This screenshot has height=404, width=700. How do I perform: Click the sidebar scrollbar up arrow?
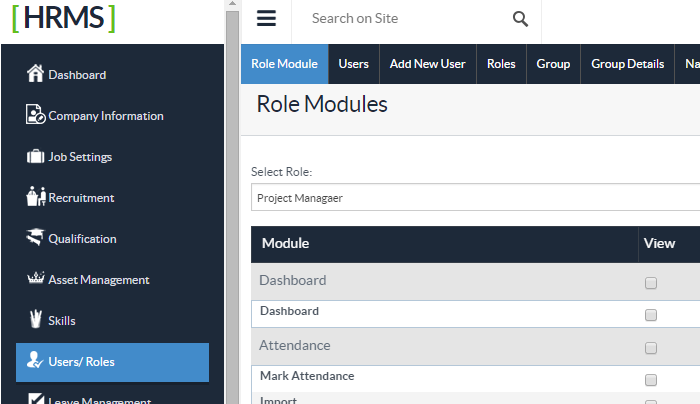click(x=232, y=4)
